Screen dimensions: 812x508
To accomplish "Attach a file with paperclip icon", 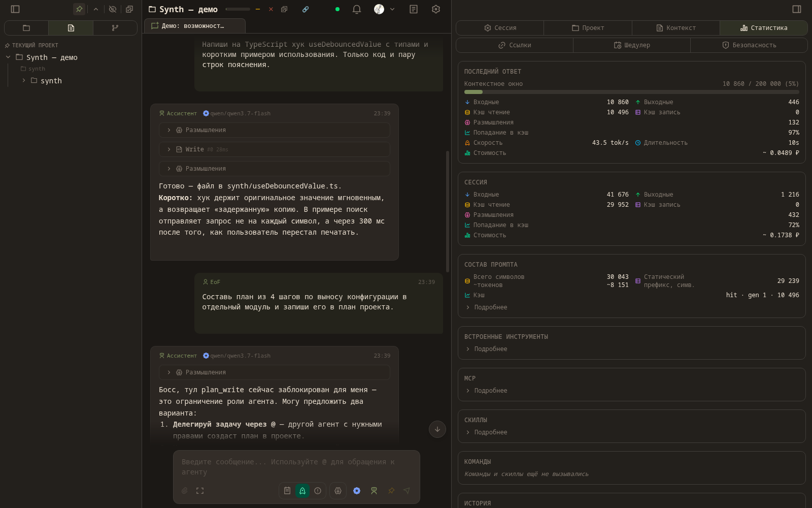I will [185, 491].
